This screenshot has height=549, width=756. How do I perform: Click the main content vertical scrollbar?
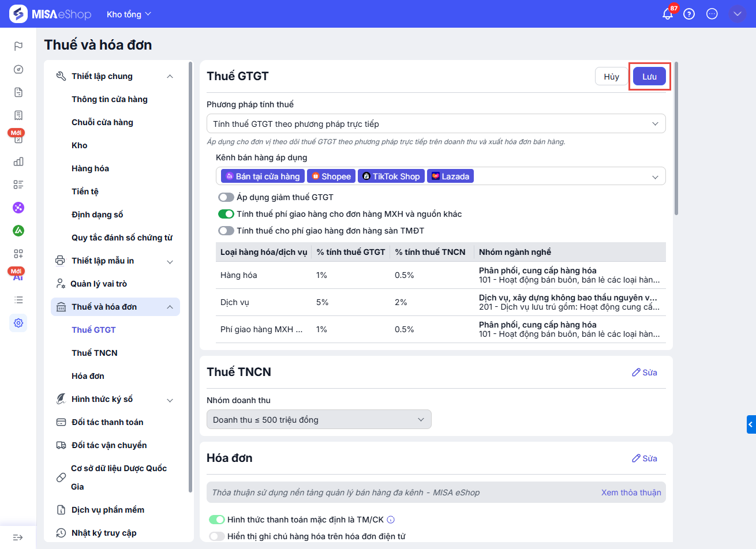[676, 138]
